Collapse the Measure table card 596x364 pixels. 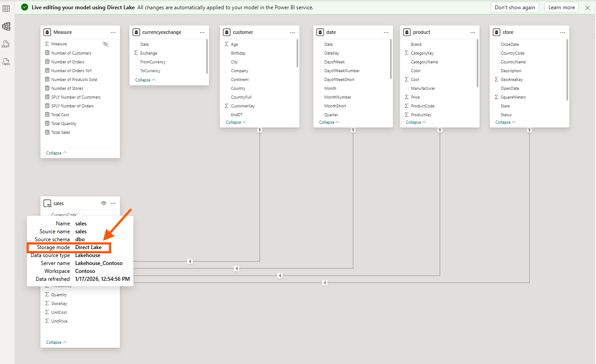coord(56,153)
